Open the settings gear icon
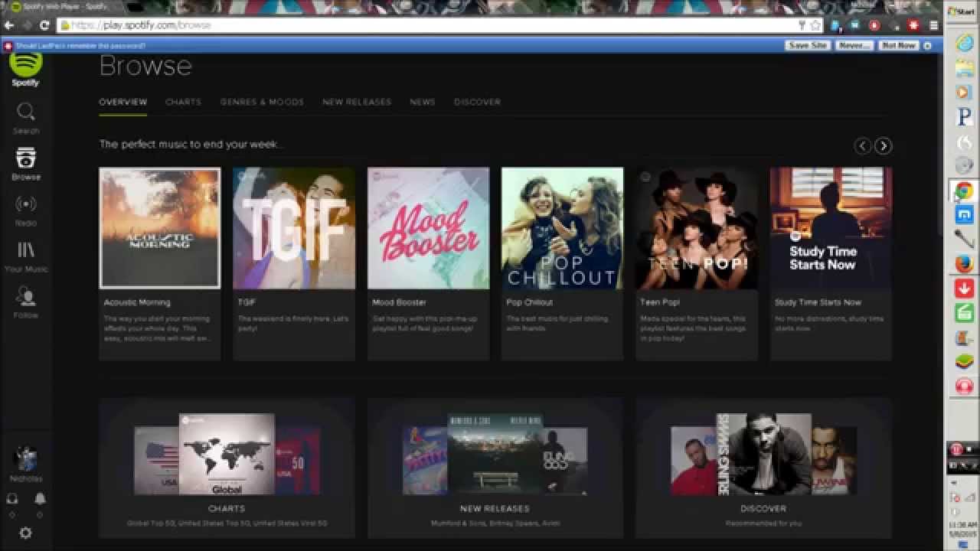 (x=25, y=533)
